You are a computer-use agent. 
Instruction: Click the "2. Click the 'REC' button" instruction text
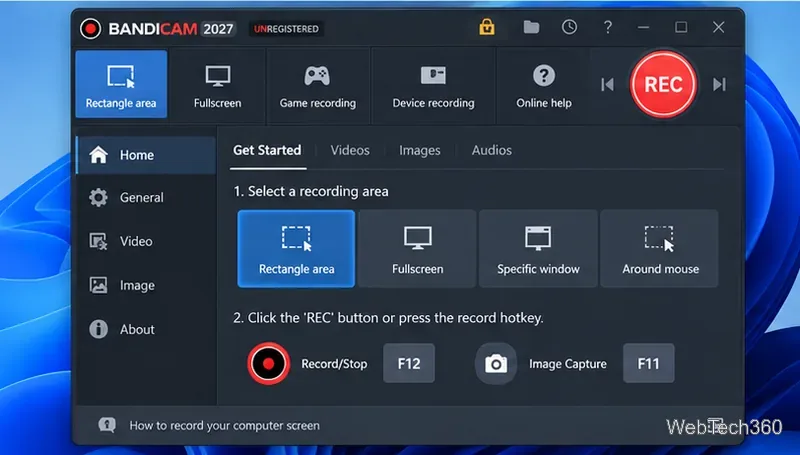(x=388, y=318)
